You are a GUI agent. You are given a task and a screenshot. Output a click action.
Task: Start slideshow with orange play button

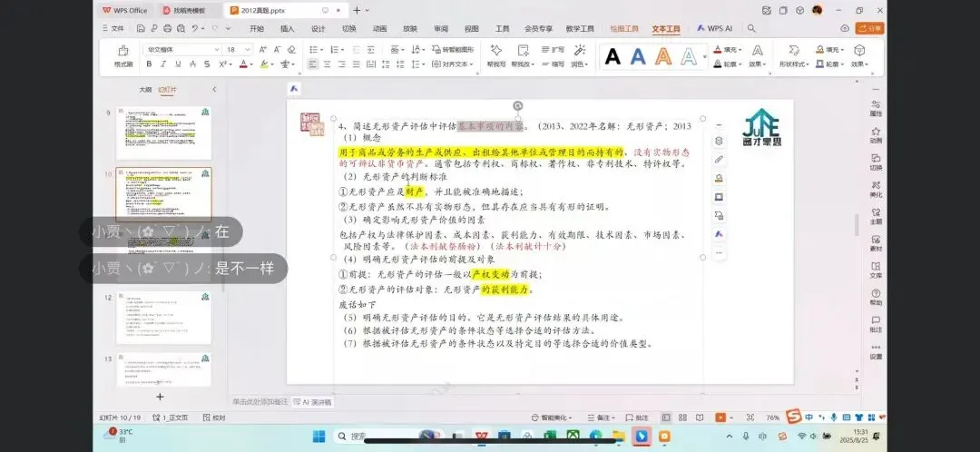click(x=720, y=417)
